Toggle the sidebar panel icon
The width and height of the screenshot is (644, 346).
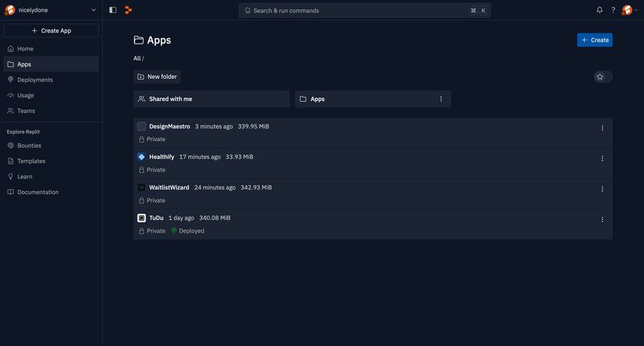coord(113,10)
